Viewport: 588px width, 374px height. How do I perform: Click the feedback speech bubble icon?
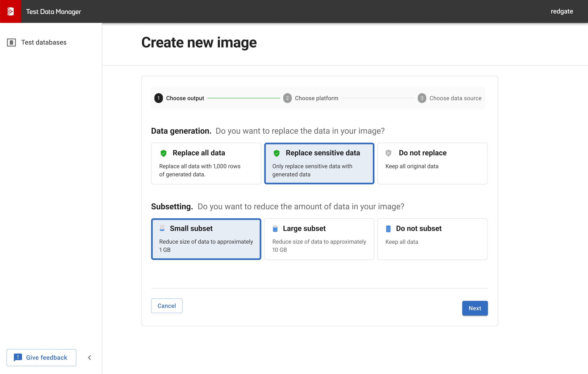(18, 357)
